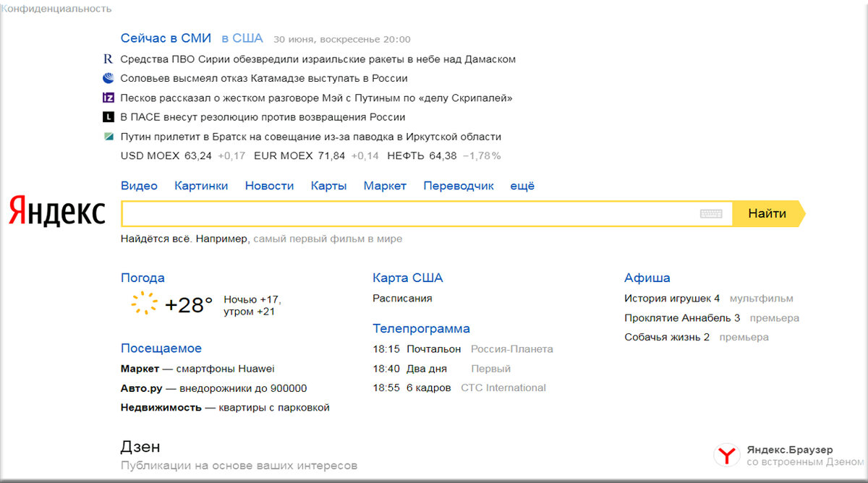Open Проклятие Аннабель 3 movie link

coord(682,318)
